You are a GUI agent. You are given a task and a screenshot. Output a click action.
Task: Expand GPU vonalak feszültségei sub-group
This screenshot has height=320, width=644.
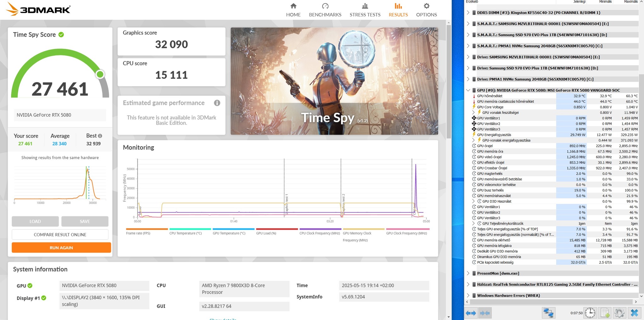pos(474,113)
